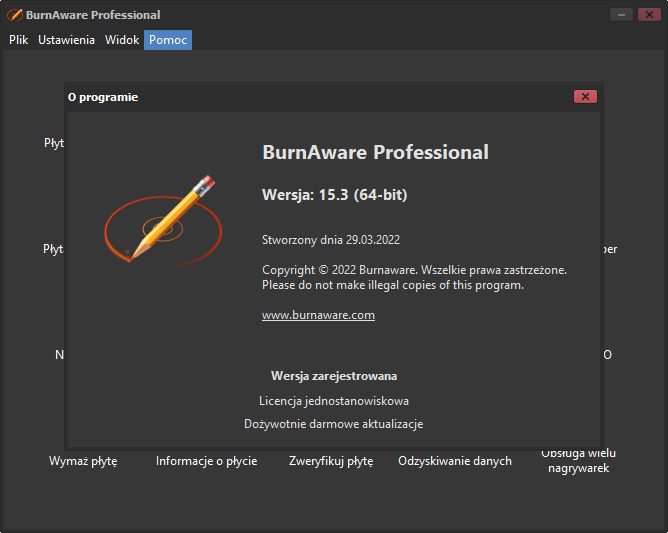The image size is (668, 533).
Task: Close the O programie dialog
Action: click(x=585, y=97)
